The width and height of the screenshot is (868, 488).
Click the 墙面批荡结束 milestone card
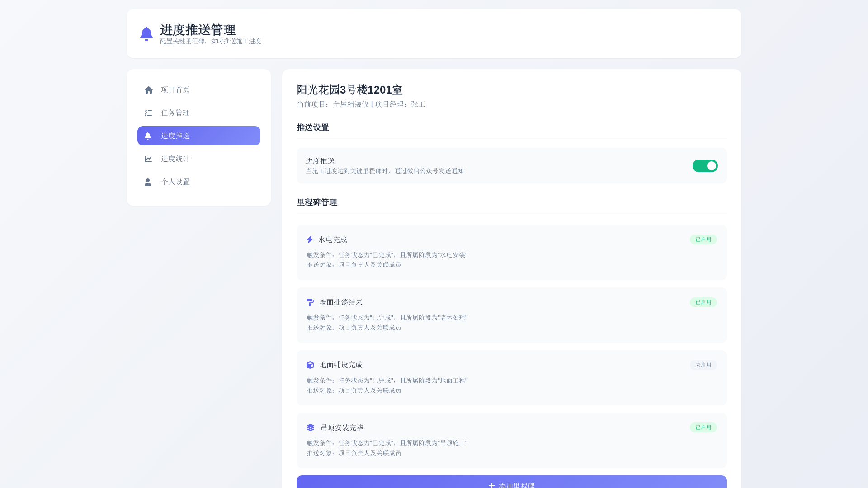pyautogui.click(x=511, y=315)
